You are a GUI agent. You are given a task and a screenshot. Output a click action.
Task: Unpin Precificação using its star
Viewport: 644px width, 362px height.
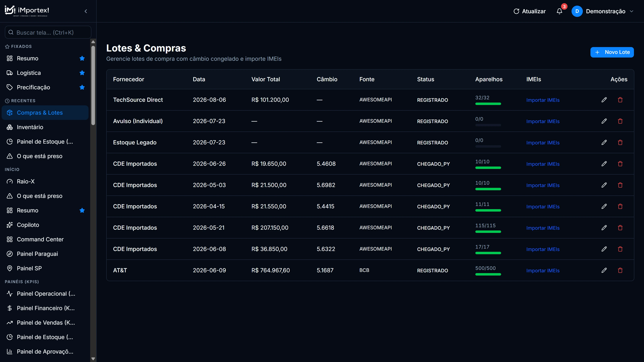[82, 87]
